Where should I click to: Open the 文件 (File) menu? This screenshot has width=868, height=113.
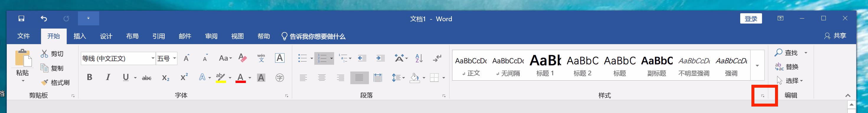coord(24,36)
